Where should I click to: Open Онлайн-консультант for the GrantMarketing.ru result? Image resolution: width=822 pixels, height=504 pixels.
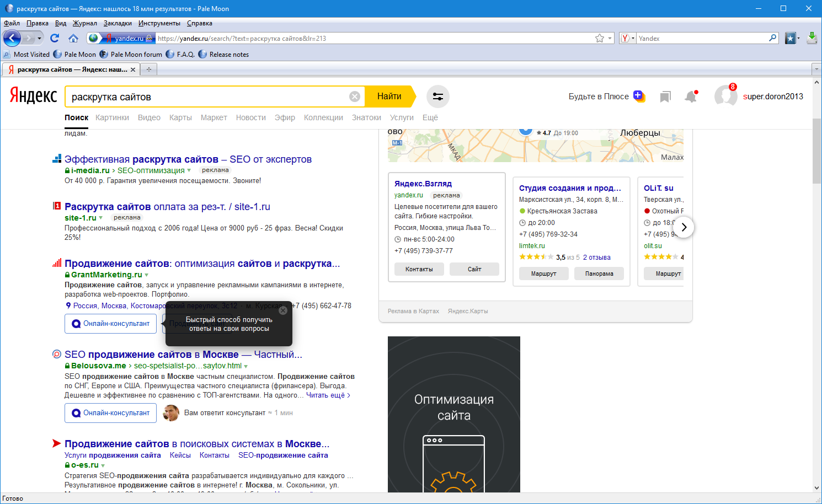click(111, 324)
